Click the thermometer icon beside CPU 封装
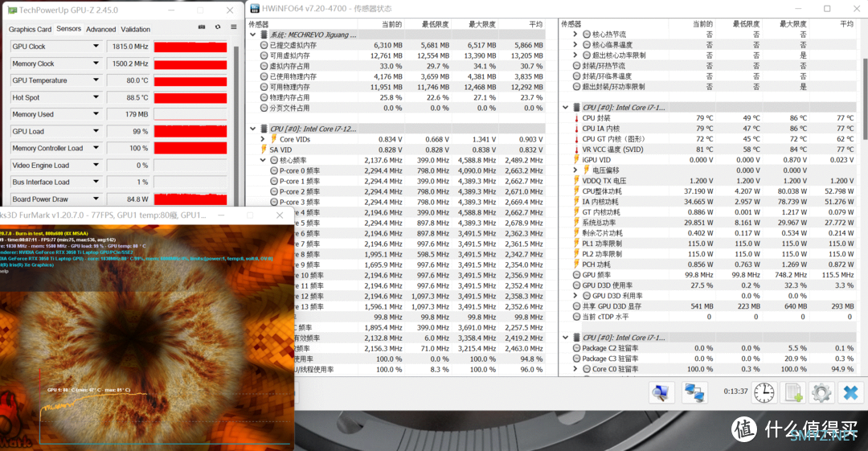 click(576, 118)
